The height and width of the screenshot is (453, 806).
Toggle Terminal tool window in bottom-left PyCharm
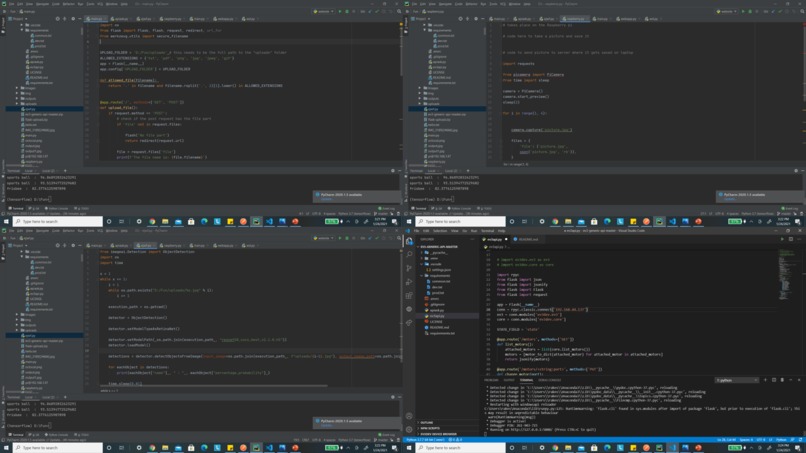17,434
